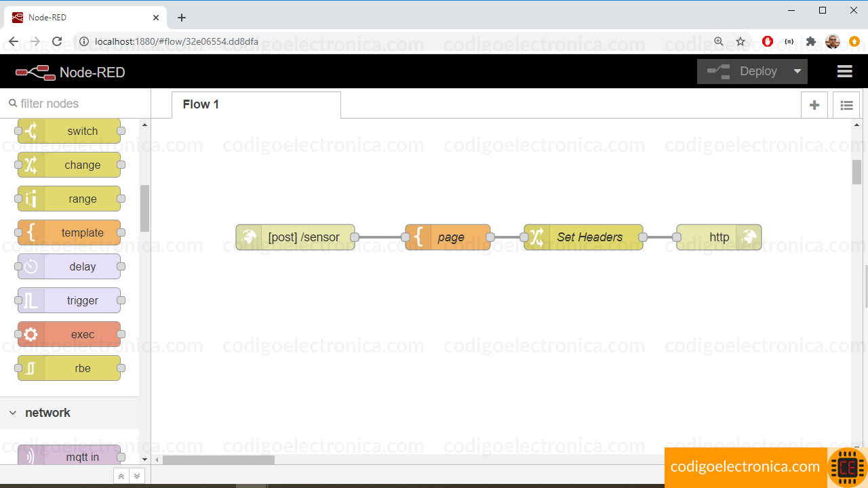Add a new flow tab
The height and width of the screenshot is (488, 868).
click(x=814, y=105)
